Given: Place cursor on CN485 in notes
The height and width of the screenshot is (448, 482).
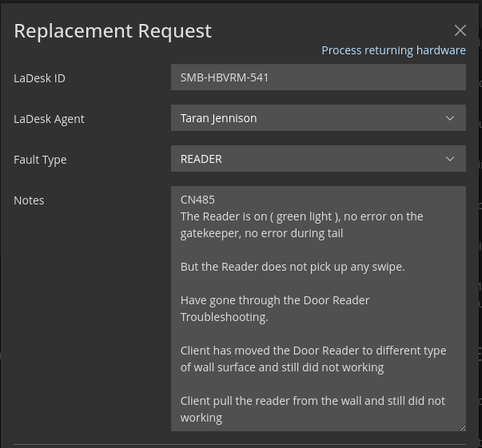Looking at the screenshot, I should click(197, 200).
